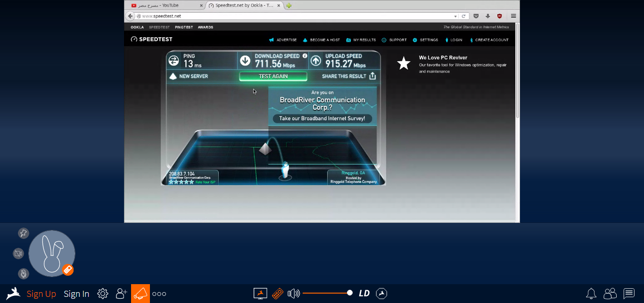This screenshot has width=644, height=303.
Task: Open the BECOME A HOST link
Action: tap(321, 40)
